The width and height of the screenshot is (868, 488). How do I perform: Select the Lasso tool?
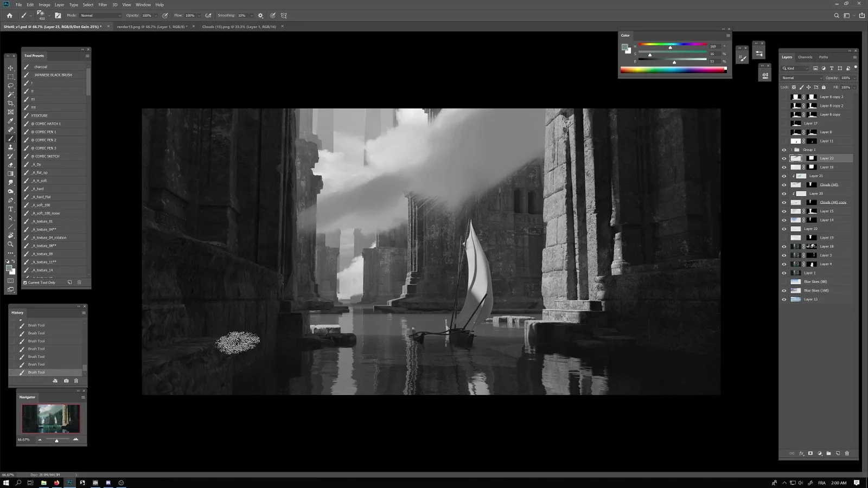[10, 85]
